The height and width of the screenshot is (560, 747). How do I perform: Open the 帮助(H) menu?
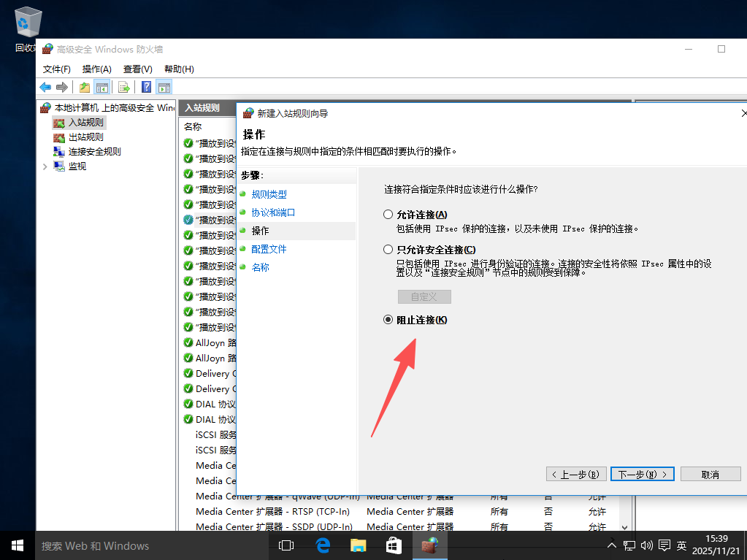pyautogui.click(x=179, y=69)
